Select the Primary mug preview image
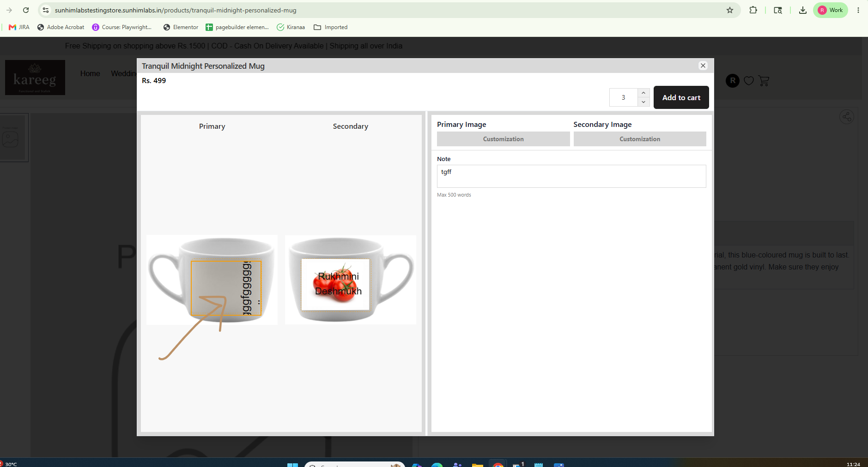 pos(212,280)
